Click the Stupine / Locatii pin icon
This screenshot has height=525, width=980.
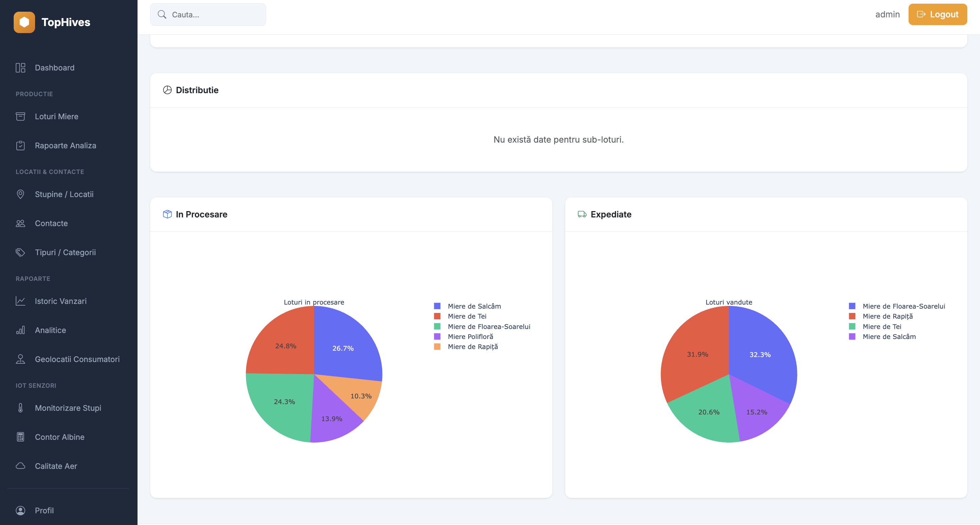21,194
